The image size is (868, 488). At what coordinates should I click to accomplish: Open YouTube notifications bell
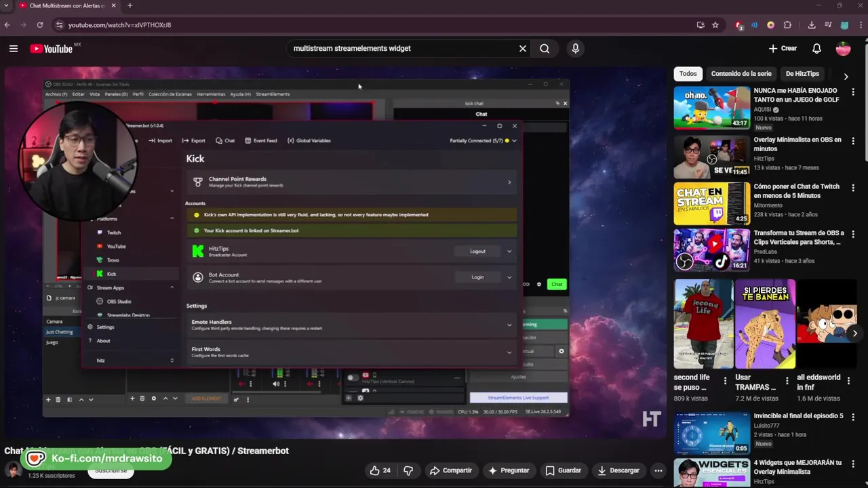[x=816, y=49]
